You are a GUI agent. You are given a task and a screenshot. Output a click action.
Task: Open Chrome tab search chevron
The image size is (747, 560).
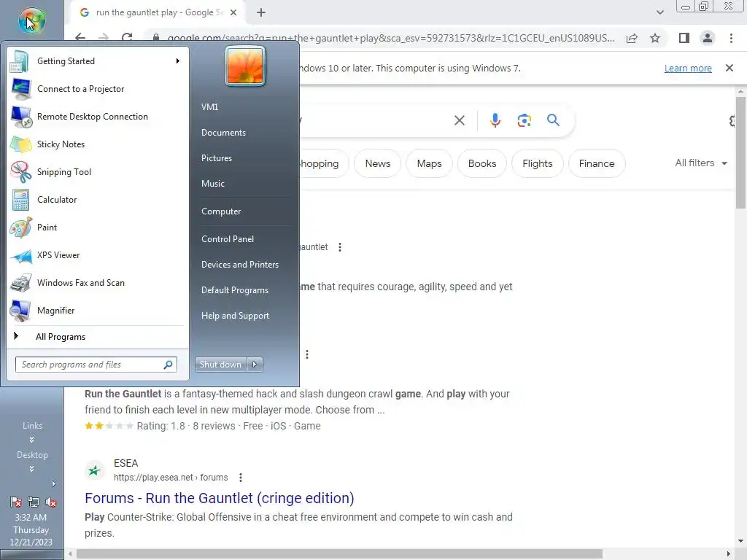[x=659, y=12]
